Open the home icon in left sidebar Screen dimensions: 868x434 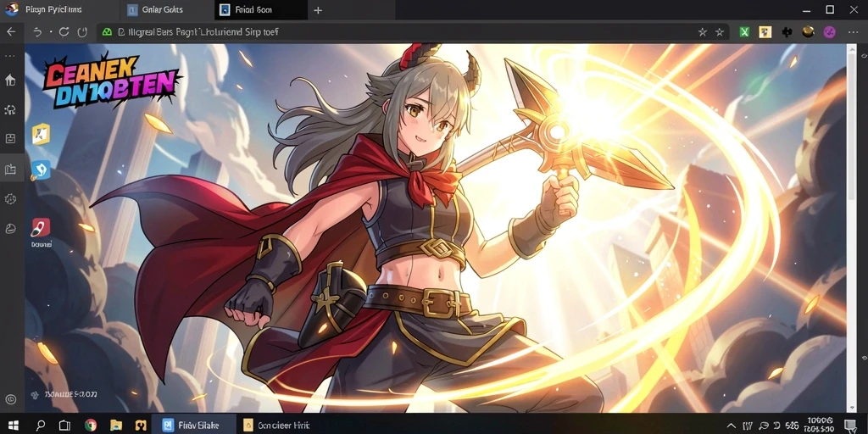tap(10, 81)
